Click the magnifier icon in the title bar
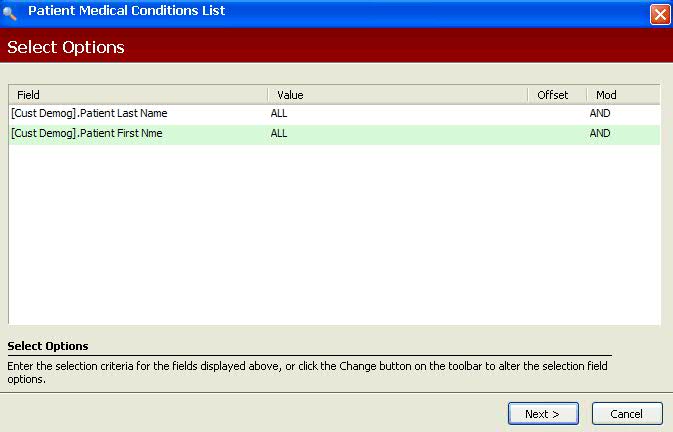The width and height of the screenshot is (673, 432). pyautogui.click(x=11, y=13)
